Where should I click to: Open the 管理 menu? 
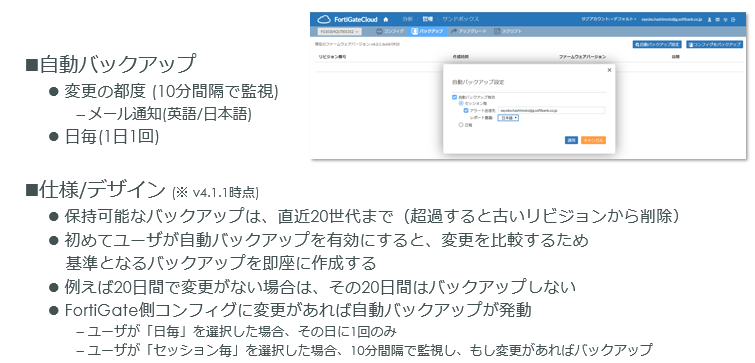pyautogui.click(x=428, y=19)
